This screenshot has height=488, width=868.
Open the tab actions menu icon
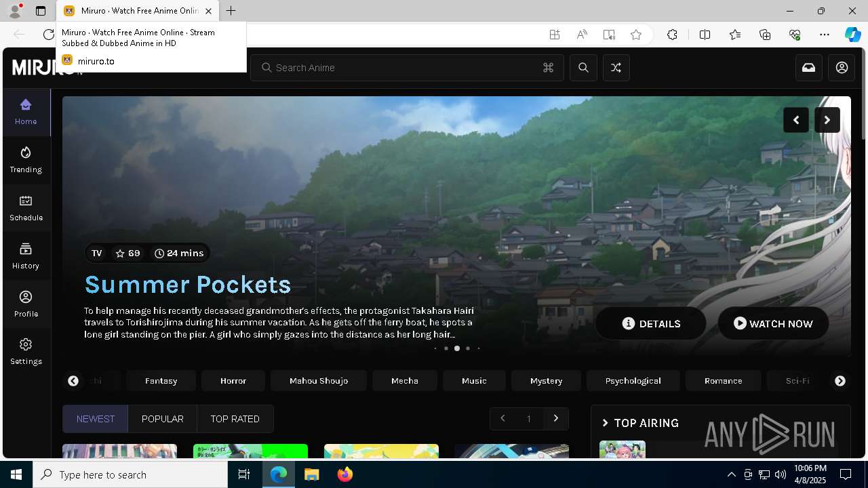tap(41, 11)
